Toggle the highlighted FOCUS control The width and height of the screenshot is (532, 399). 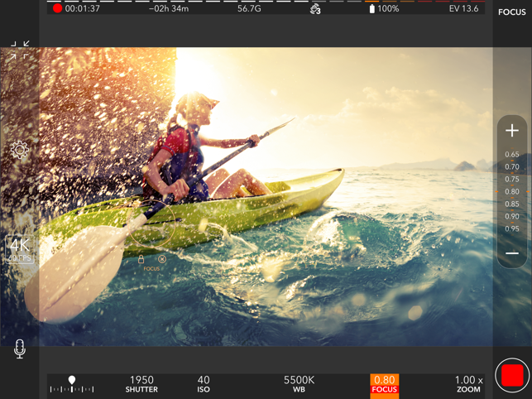point(384,384)
